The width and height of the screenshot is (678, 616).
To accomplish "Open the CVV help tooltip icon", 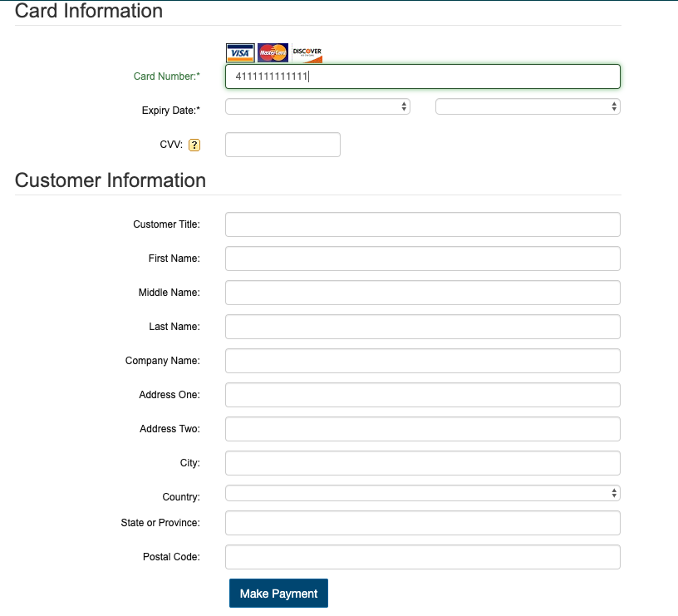I will click(x=194, y=145).
